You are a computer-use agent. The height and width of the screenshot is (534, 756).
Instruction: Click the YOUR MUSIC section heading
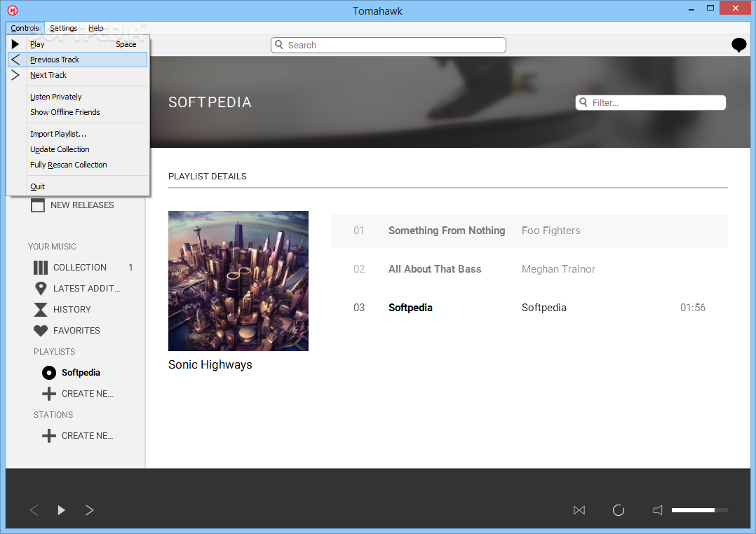click(x=52, y=247)
